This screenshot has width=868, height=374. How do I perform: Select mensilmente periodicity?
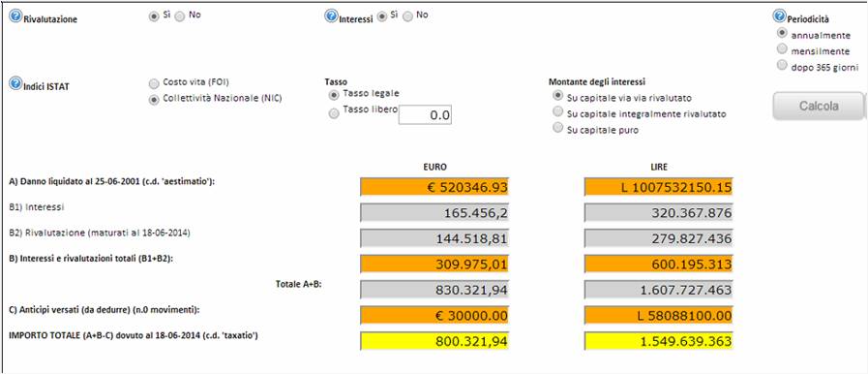click(x=782, y=49)
